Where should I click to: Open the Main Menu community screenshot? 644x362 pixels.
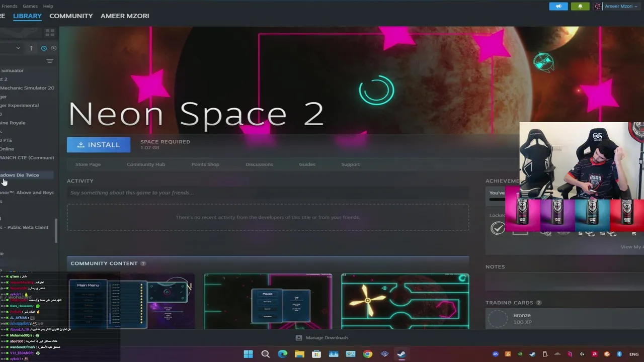coord(131,302)
